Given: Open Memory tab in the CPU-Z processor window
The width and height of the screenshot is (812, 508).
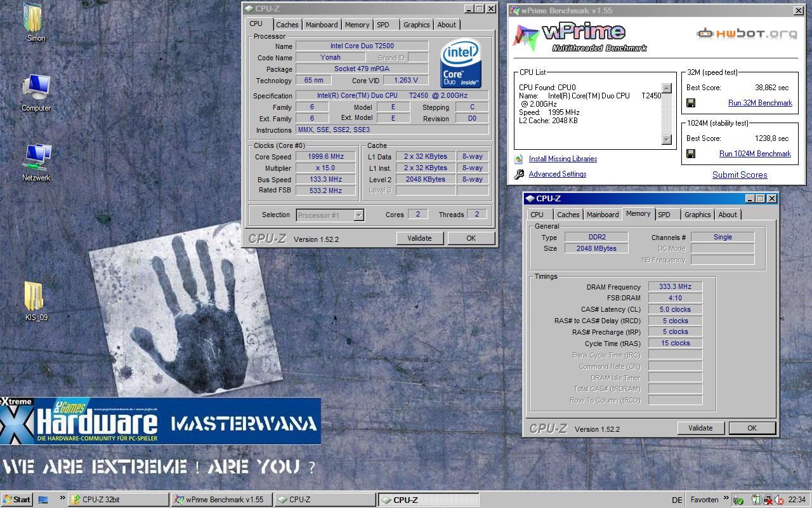Looking at the screenshot, I should pos(357,25).
